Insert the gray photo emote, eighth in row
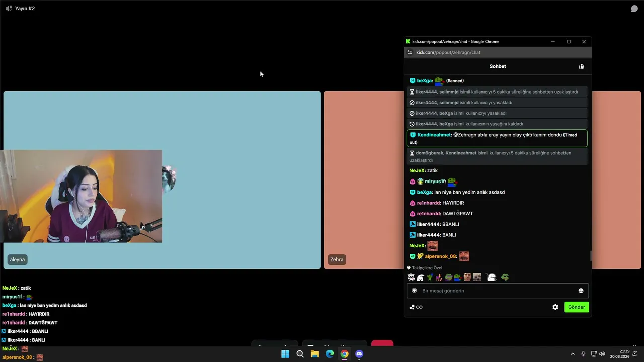 [x=477, y=277]
